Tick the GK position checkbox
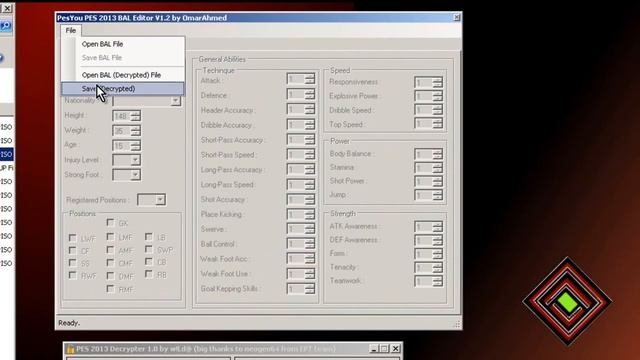This screenshot has height=360, width=640. 110,222
